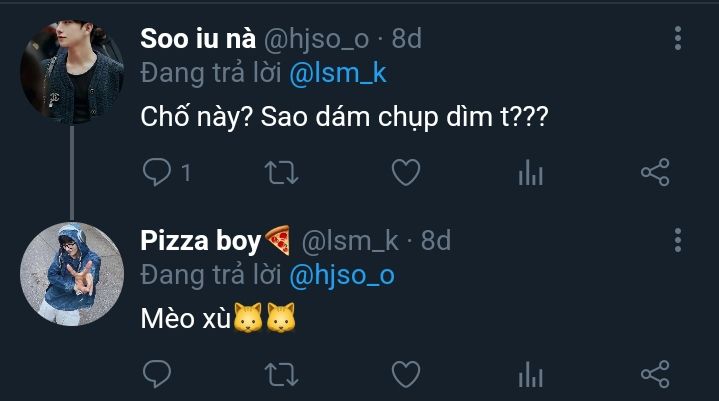This screenshot has width=719, height=401.
Task: Open the tweet "Chố này? Sao dám chụp dìm t???"
Action: [345, 118]
